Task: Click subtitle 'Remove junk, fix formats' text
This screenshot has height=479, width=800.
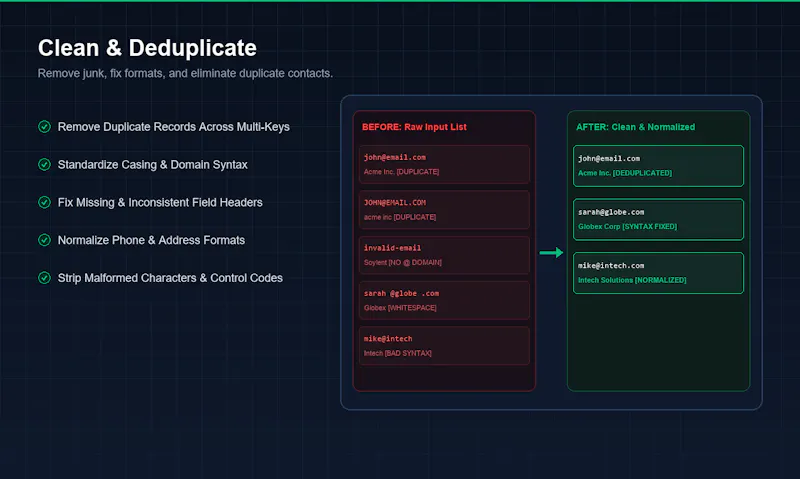Action: (185, 73)
